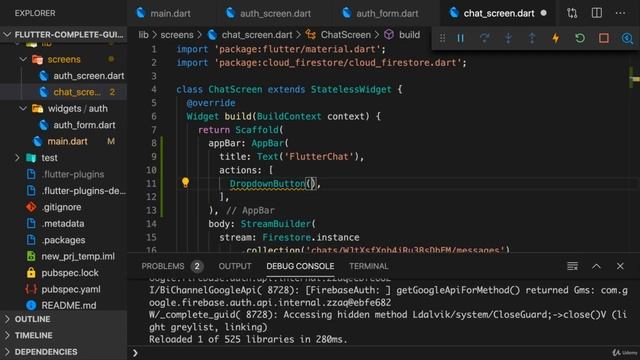Collapse the FLUTTER-COMPLETE-GUI project section
Screen dimensions: 640x360
tap(63, 35)
